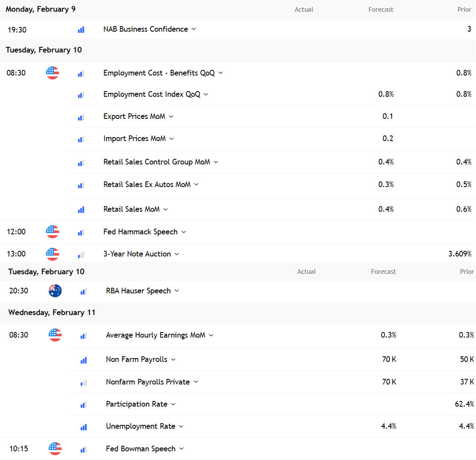Open the RBA Hauser Speech event

[x=139, y=291]
